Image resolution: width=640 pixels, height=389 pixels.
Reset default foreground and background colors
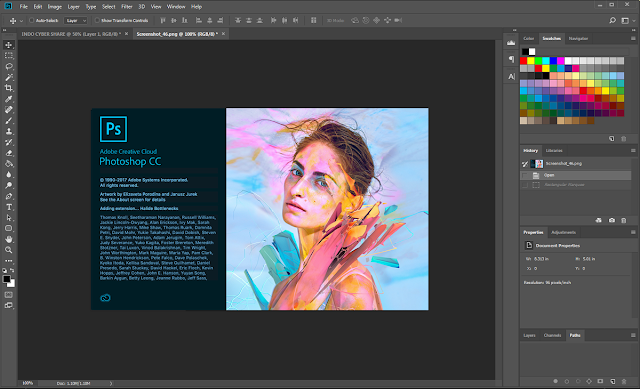(4, 270)
